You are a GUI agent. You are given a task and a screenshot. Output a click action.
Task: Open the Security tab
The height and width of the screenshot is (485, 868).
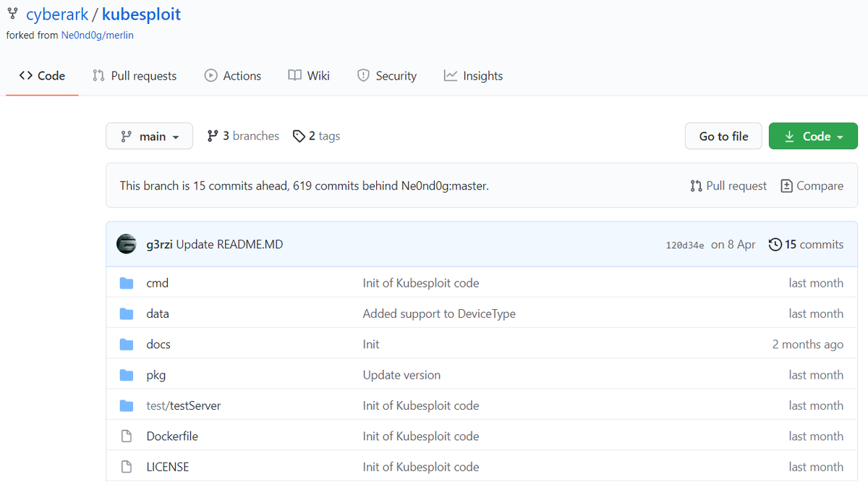[387, 76]
